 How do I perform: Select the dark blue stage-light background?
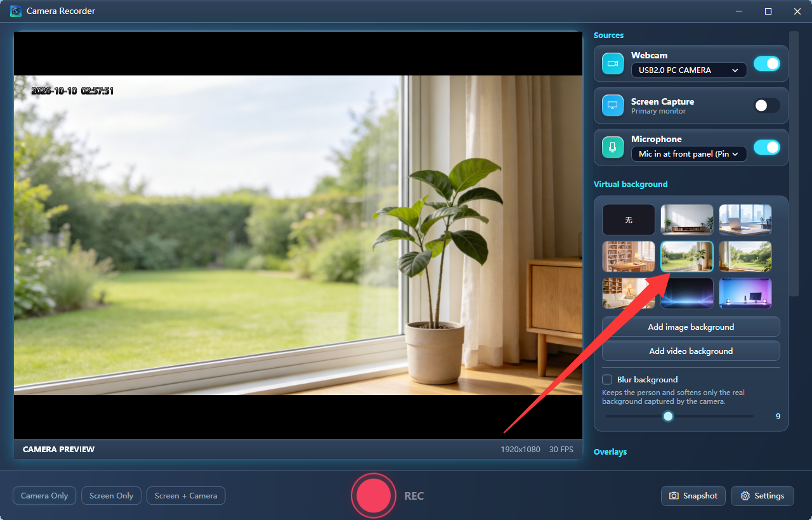pos(687,294)
